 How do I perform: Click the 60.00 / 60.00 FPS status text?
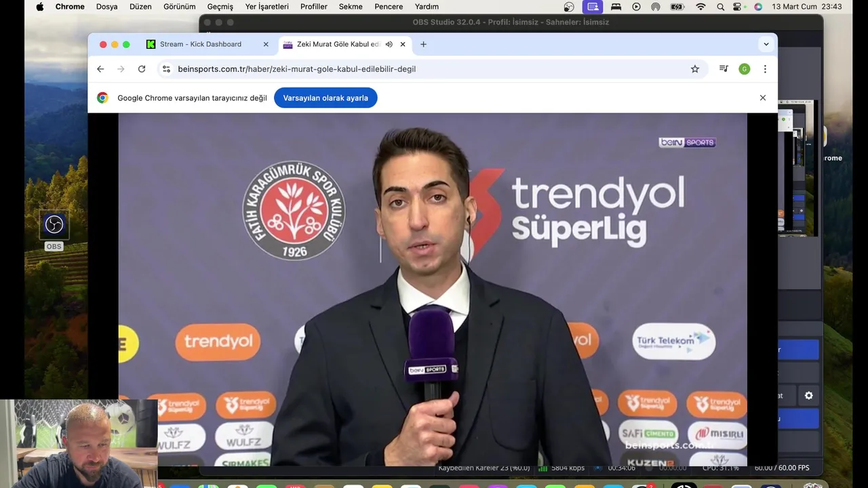(782, 468)
